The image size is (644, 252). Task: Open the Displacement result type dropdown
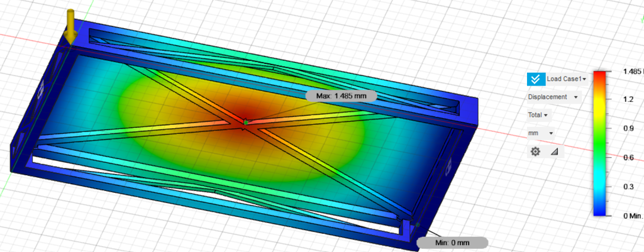[553, 97]
